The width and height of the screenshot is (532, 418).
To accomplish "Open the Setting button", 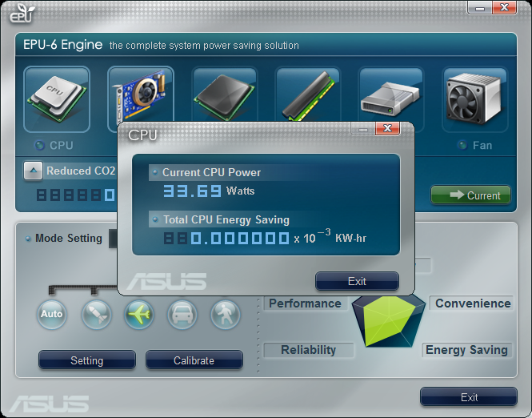I will click(x=87, y=360).
